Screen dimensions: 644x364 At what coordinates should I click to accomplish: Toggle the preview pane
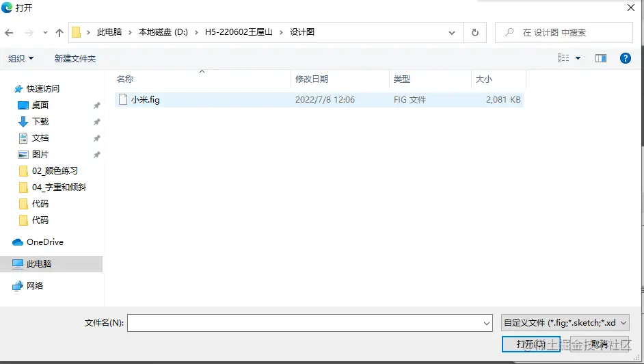point(601,58)
